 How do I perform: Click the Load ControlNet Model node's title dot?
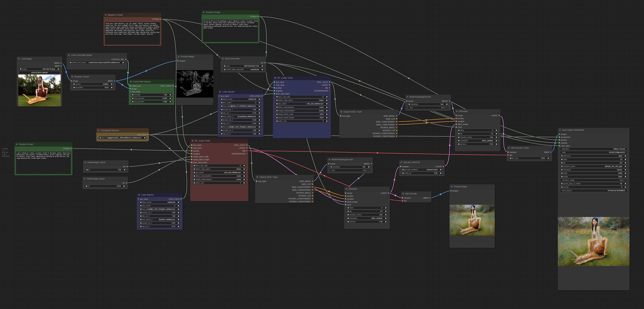[x=69, y=55]
